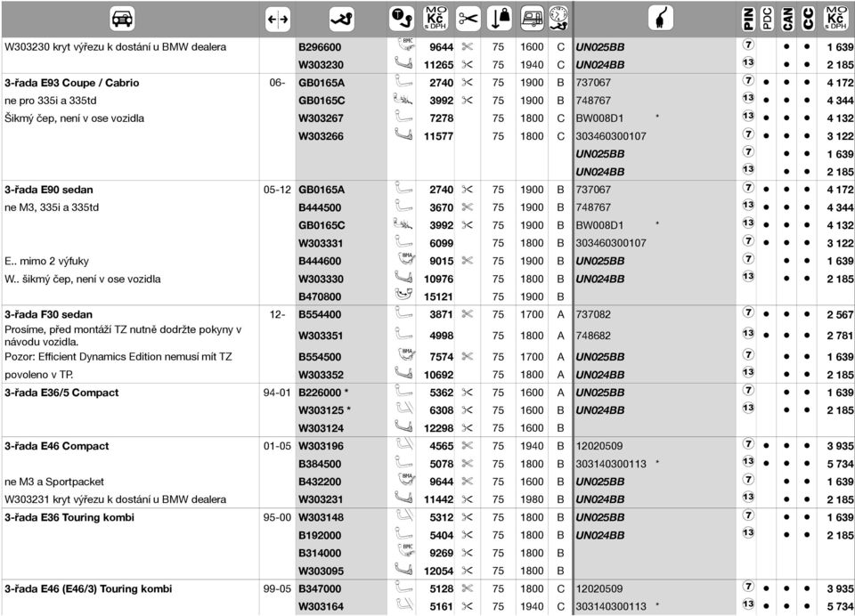855x616 pixels.
Task: Click the scissors icon in the B314000 row
Action: [468, 553]
